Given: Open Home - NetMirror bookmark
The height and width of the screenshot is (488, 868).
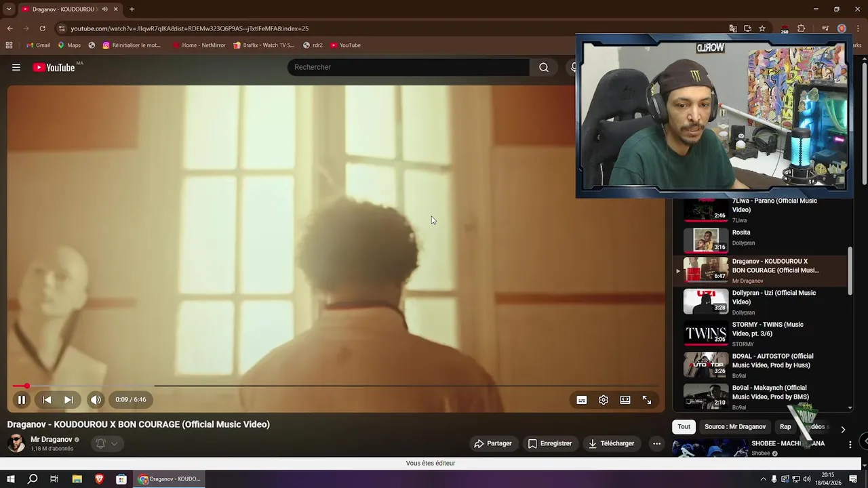Looking at the screenshot, I should (x=199, y=45).
